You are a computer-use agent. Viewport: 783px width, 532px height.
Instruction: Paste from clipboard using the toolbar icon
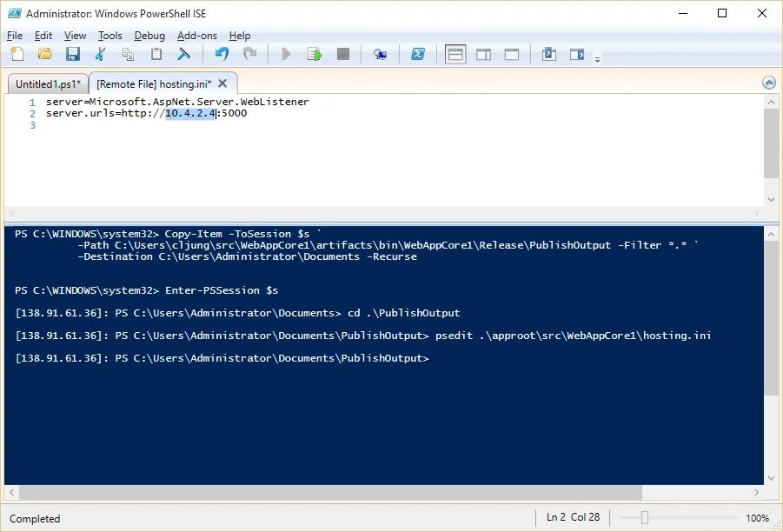pyautogui.click(x=156, y=53)
